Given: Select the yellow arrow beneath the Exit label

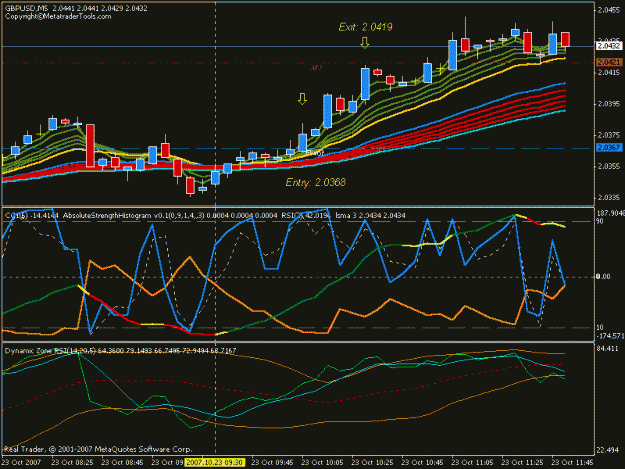Looking at the screenshot, I should click(x=364, y=43).
